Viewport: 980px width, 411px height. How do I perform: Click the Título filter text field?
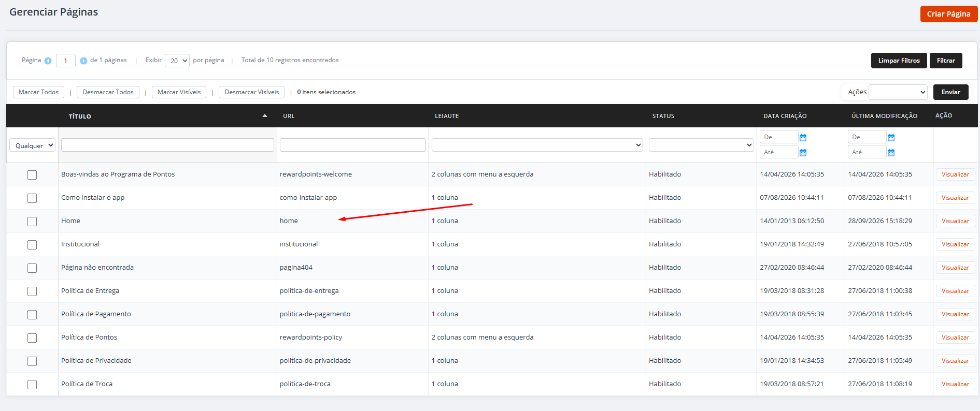(x=167, y=145)
